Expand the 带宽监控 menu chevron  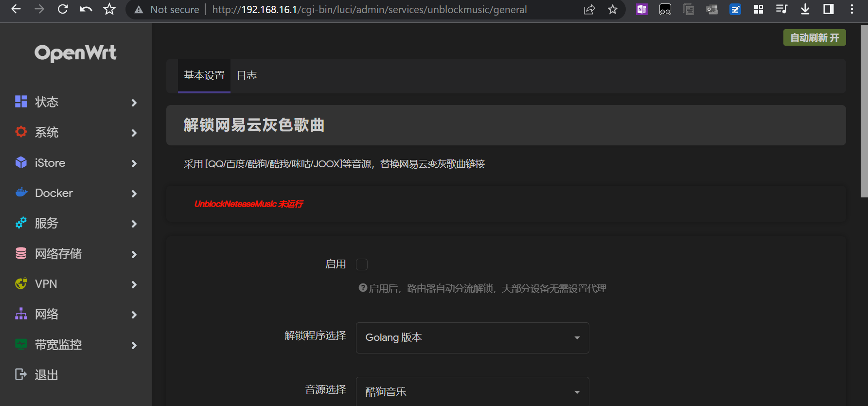coord(134,345)
